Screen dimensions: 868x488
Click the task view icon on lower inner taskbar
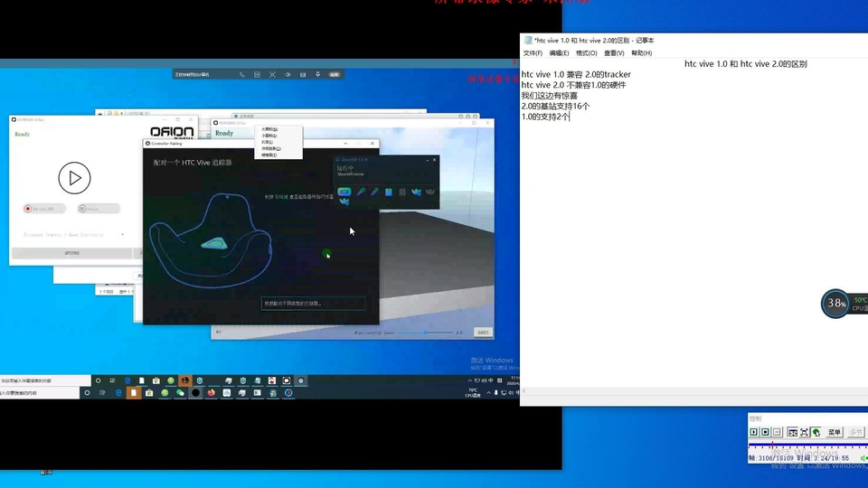click(102, 393)
